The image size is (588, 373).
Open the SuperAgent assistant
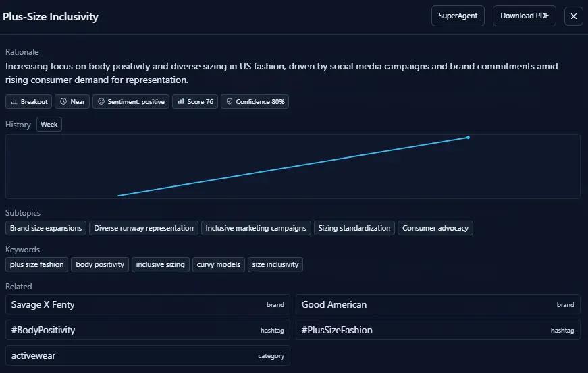click(x=458, y=16)
